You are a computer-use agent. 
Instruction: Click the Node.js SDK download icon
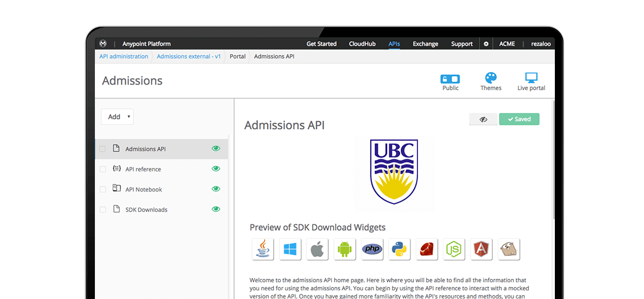tap(454, 250)
